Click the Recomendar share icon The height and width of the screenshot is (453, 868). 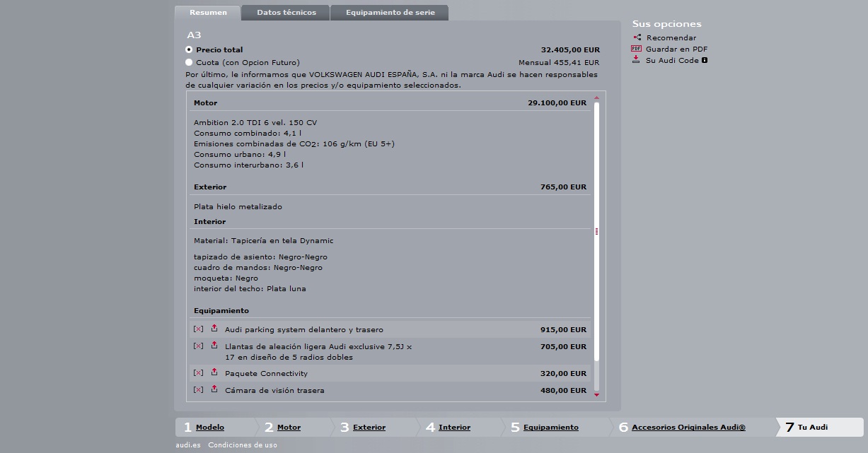point(637,37)
